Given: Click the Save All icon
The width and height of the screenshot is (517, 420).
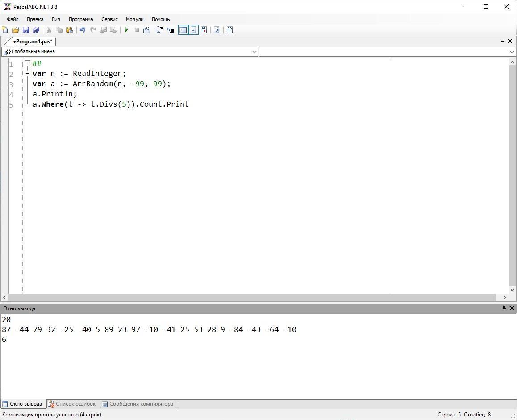Looking at the screenshot, I should click(x=36, y=30).
